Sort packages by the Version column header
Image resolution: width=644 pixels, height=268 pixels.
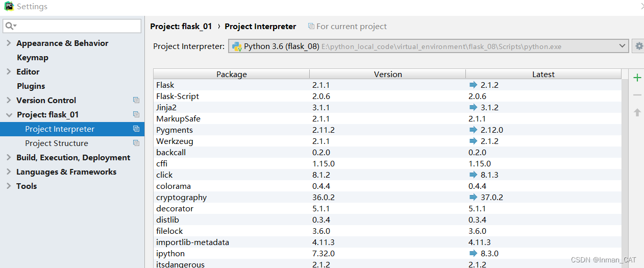click(388, 75)
